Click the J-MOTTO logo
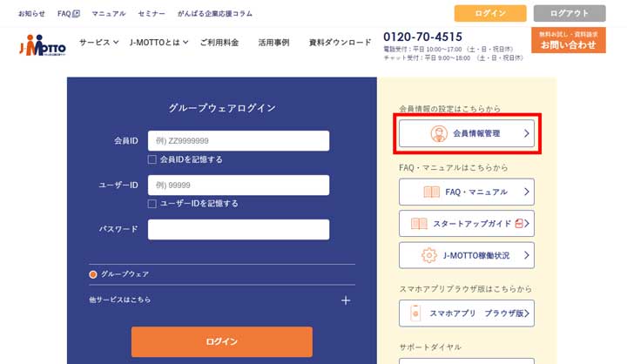627x364 pixels. [x=43, y=45]
